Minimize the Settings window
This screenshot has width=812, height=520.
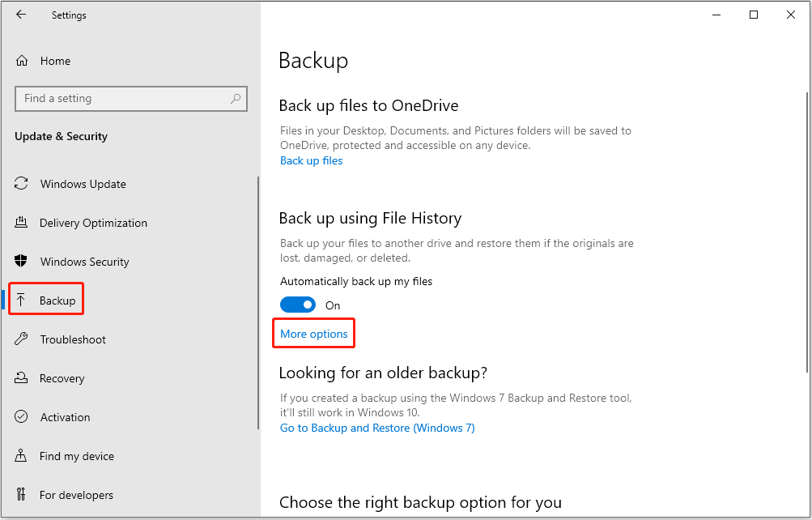click(716, 15)
